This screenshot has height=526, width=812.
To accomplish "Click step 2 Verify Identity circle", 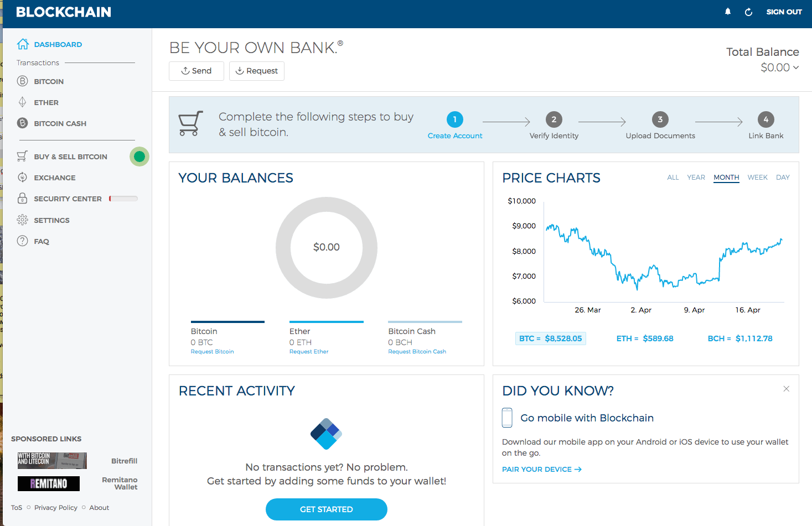I will 554,119.
